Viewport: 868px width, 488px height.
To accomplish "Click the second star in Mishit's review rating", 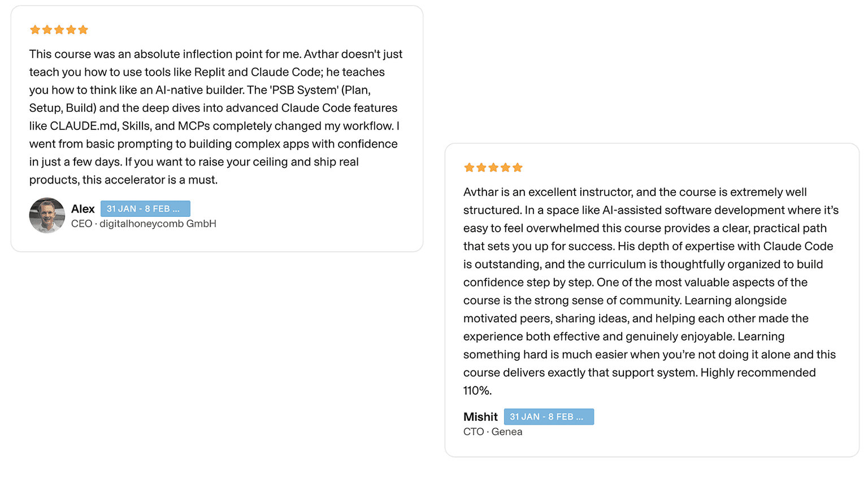I will [x=481, y=168].
